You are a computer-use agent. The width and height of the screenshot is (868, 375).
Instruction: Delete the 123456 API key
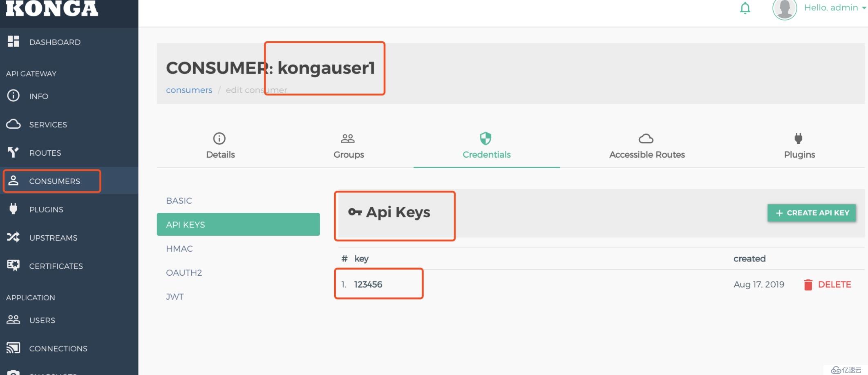click(x=827, y=284)
